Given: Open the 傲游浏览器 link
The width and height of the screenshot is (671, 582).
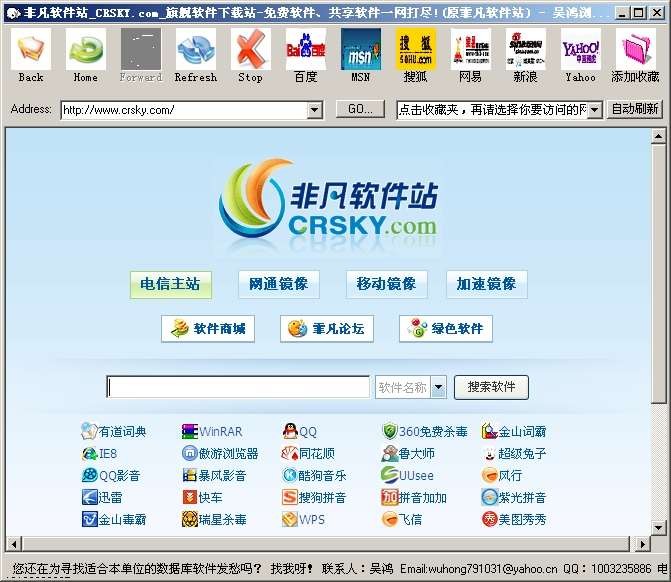Looking at the screenshot, I should pyautogui.click(x=220, y=453).
